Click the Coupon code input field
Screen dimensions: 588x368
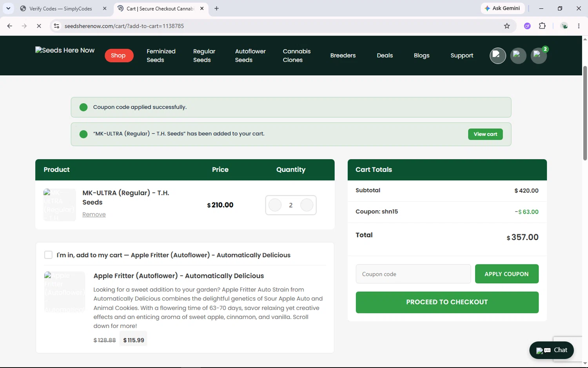click(413, 274)
